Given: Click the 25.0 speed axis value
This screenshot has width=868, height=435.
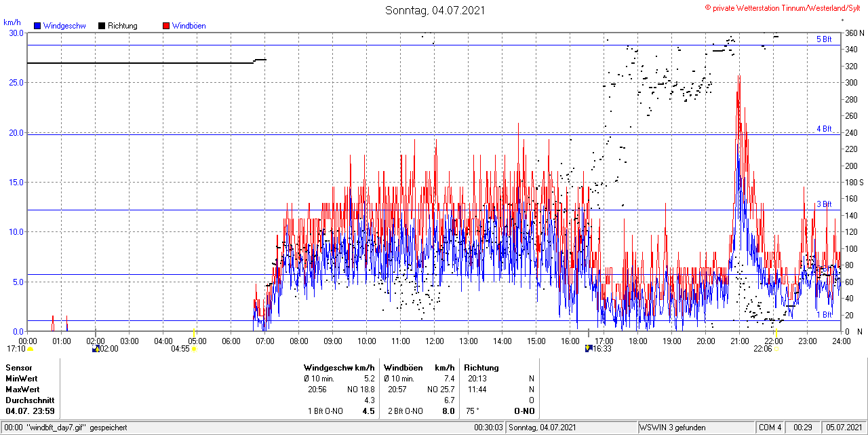Looking at the screenshot, I should (x=16, y=82).
